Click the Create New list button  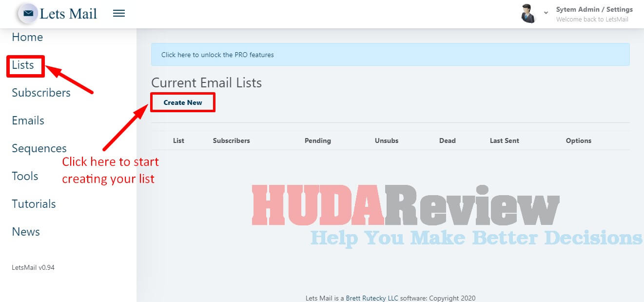click(x=183, y=102)
